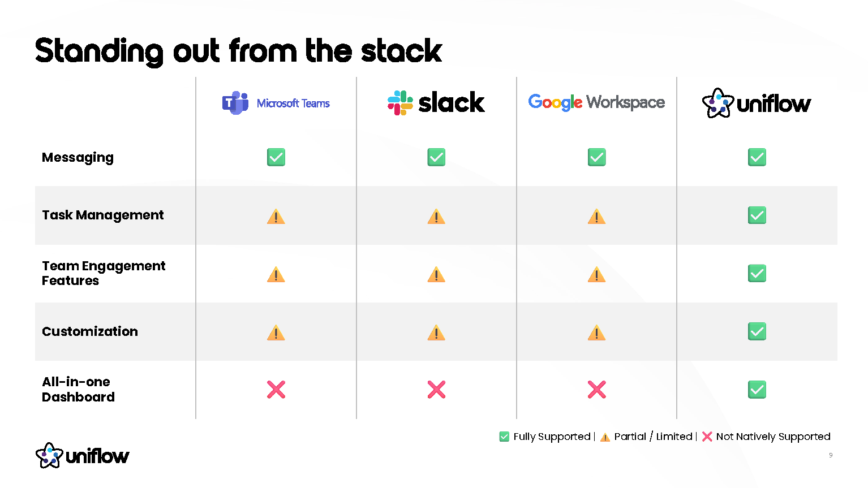Click the Customization row label
868x488 pixels.
click(90, 332)
